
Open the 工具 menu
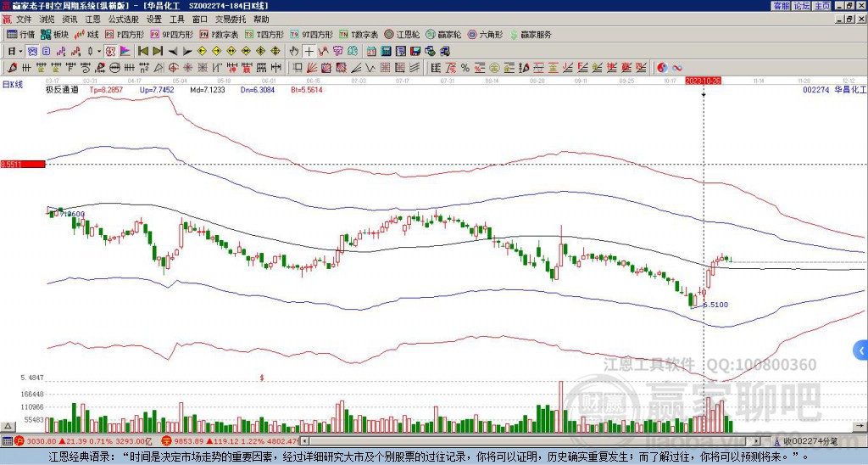tap(176, 20)
